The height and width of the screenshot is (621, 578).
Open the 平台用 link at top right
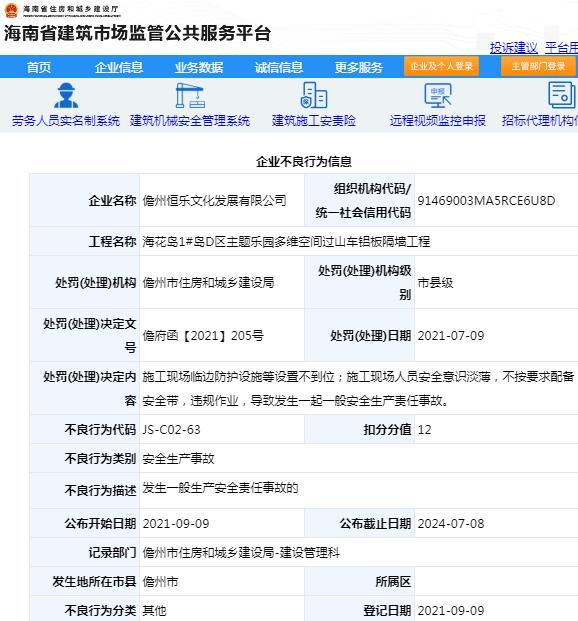coord(561,48)
